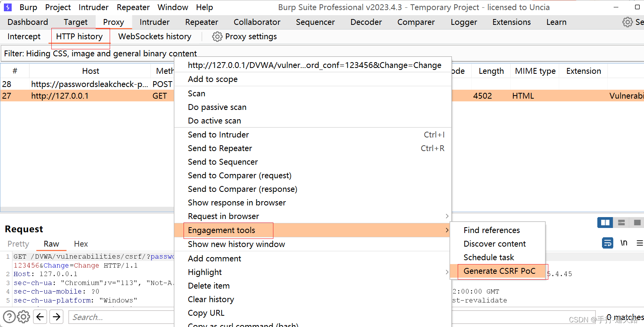Click the request Search input field
644x327 pixels.
tap(121, 317)
